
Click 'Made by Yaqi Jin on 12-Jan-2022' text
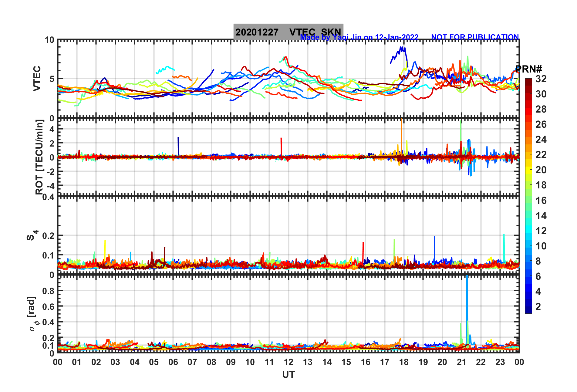359,37
